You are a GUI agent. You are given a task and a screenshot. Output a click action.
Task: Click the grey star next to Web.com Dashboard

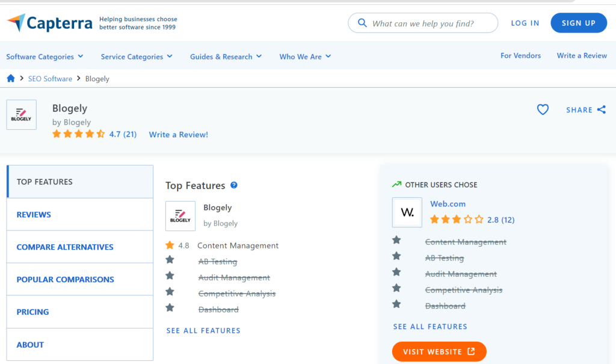click(x=396, y=304)
